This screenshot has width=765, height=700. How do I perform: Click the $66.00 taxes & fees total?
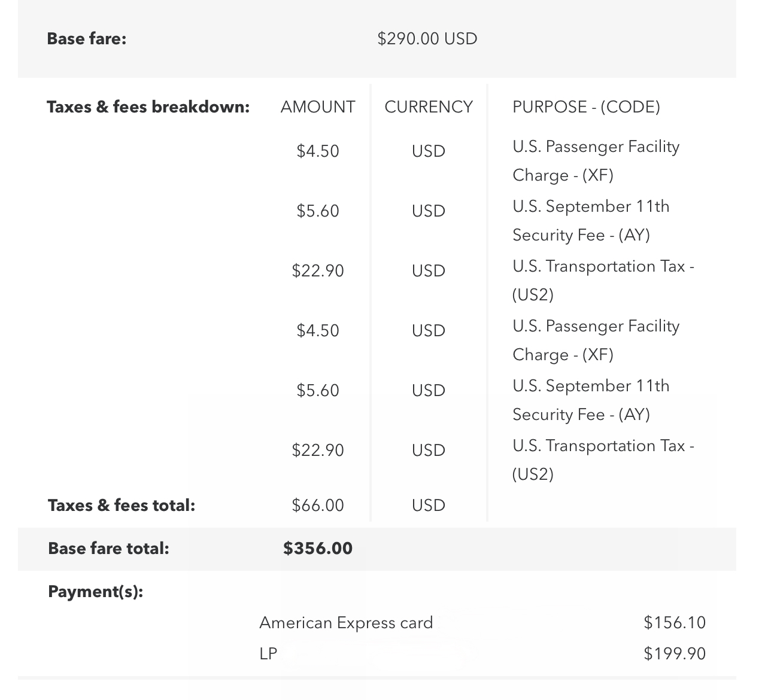coord(318,506)
